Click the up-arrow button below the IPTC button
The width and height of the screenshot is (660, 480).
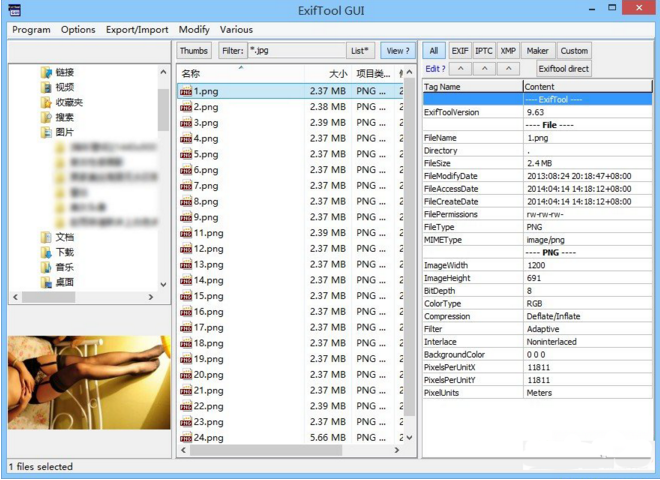coord(485,69)
